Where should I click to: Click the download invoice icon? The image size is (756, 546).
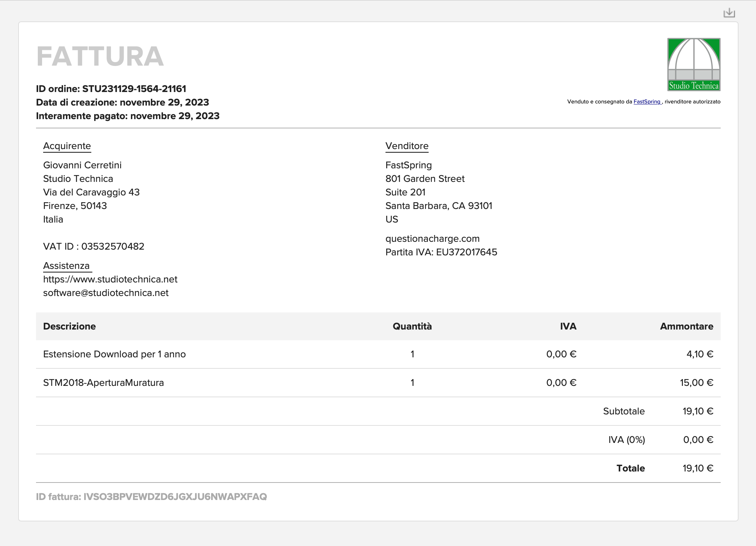click(x=729, y=13)
